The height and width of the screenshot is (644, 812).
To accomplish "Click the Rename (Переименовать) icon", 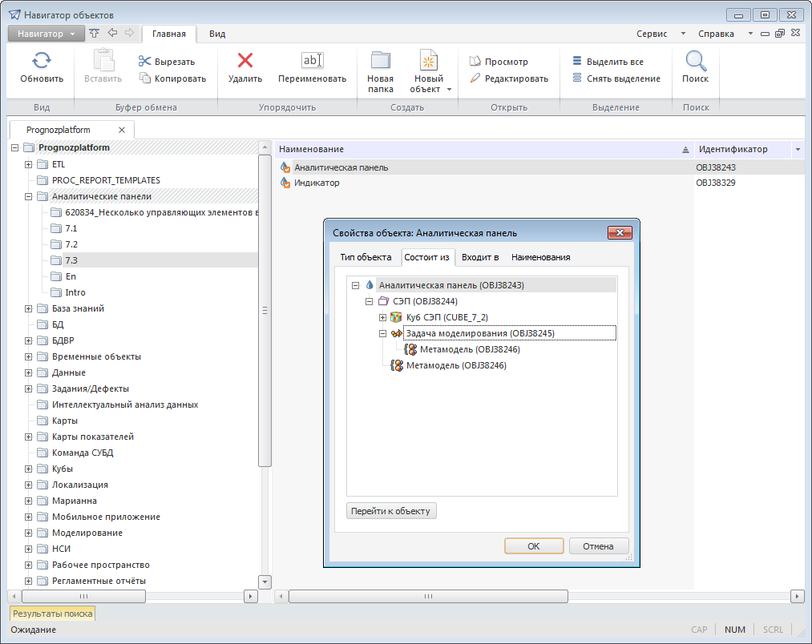I will click(x=312, y=62).
